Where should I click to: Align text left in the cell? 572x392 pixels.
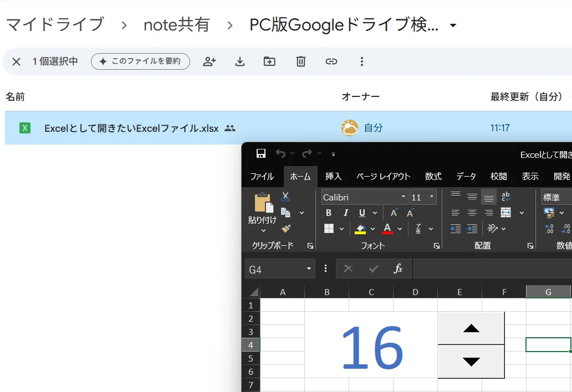[455, 213]
